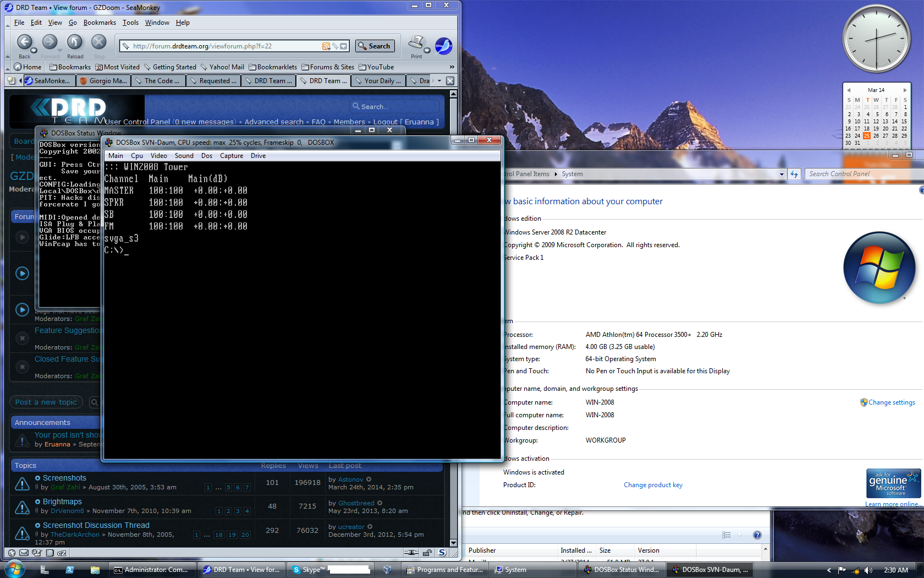Click the SeaMonkey throbber logo icon

pos(443,46)
